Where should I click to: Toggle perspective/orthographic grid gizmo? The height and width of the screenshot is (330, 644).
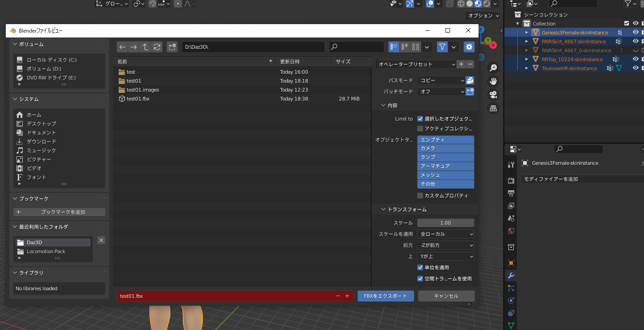[493, 108]
